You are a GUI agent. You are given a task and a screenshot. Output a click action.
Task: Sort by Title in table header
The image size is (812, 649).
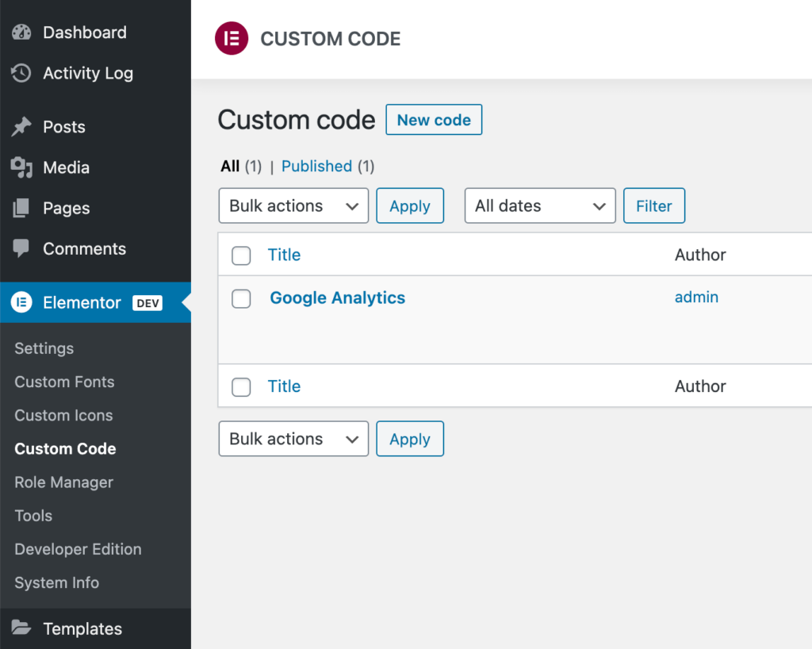(x=285, y=255)
